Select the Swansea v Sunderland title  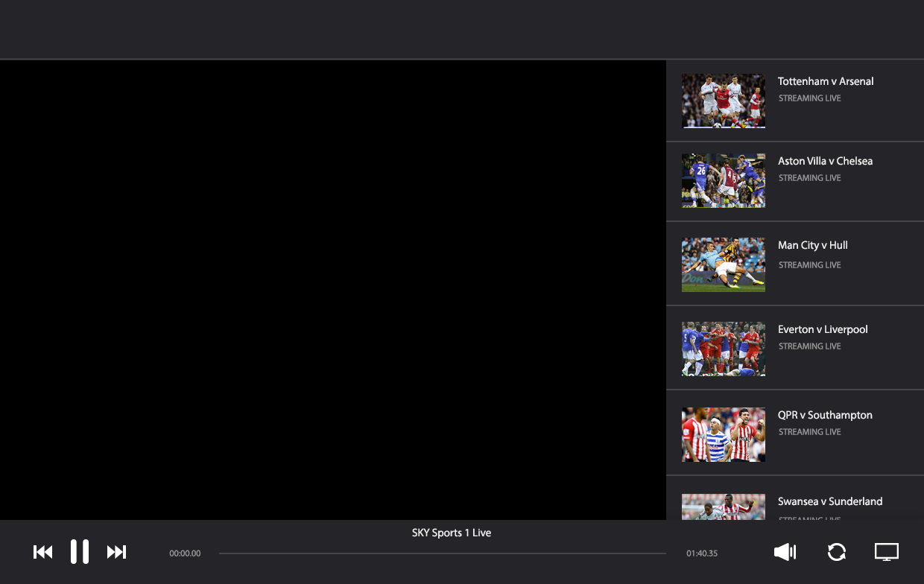click(x=830, y=501)
